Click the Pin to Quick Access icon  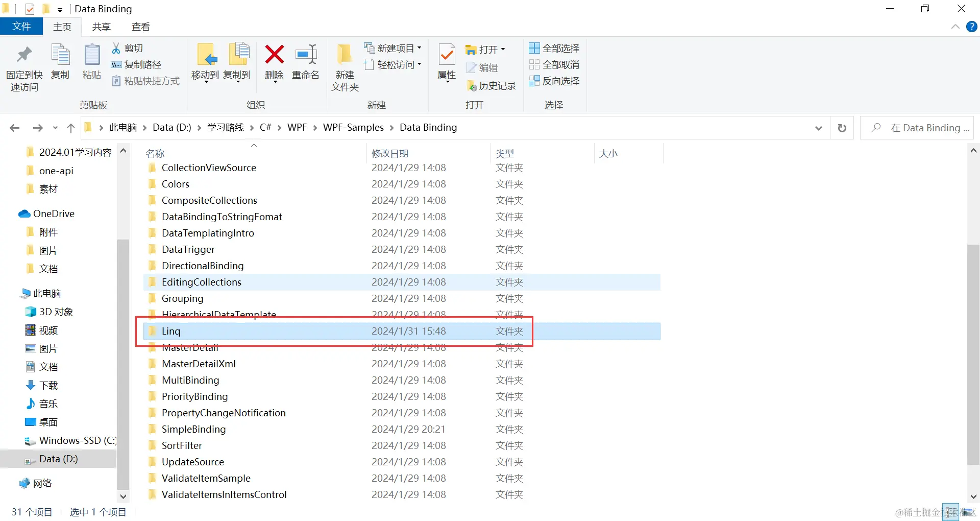(24, 55)
